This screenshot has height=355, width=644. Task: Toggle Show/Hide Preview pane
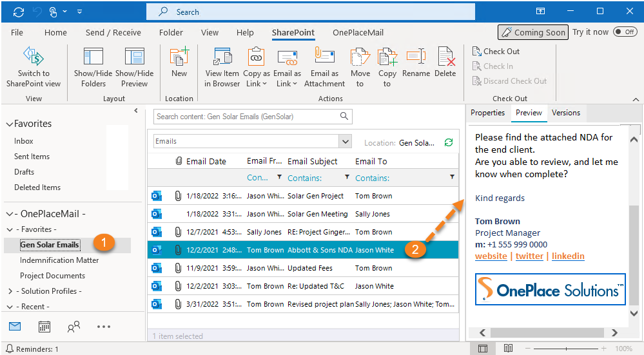[x=134, y=67]
